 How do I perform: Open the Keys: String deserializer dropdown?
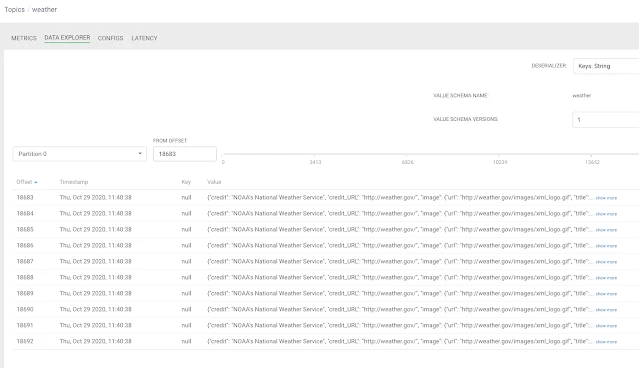coord(606,66)
